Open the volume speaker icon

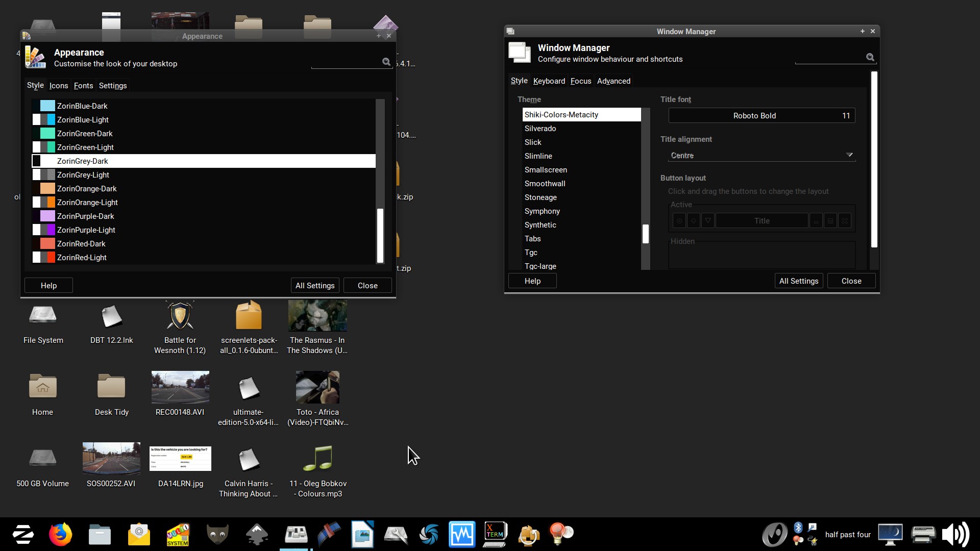pos(955,534)
